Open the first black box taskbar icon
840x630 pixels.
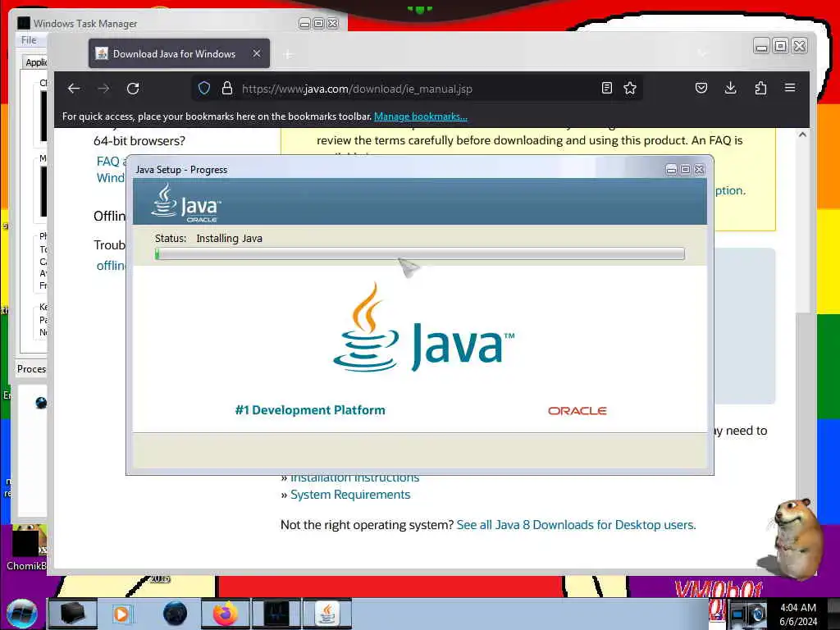(72, 614)
